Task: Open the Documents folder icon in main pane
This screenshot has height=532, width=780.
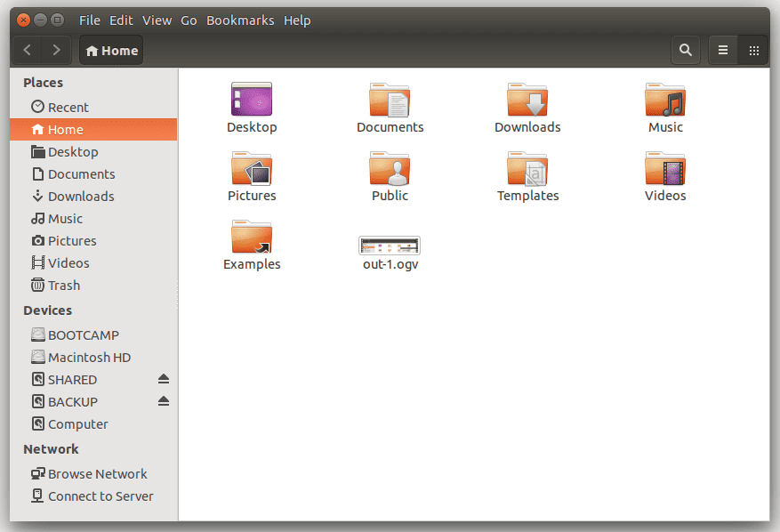Action: 390,100
